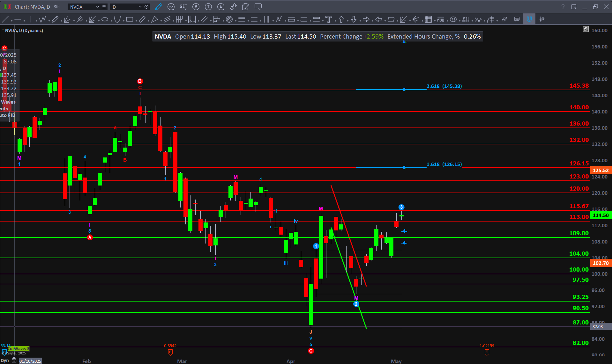
Task: Expand the D interval dropdown
Action: click(x=140, y=7)
